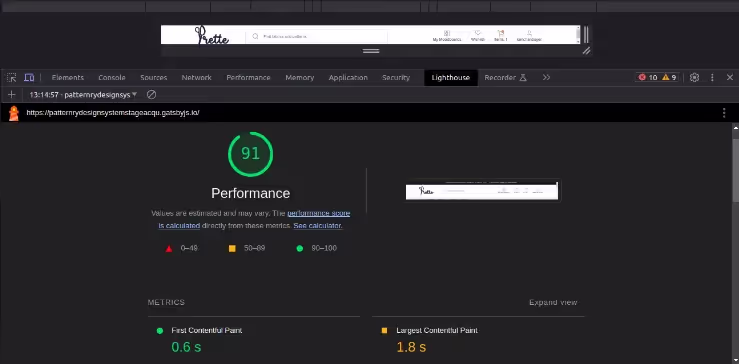This screenshot has width=739, height=364.
Task: Click the cart icon in page preview
Action: click(501, 33)
